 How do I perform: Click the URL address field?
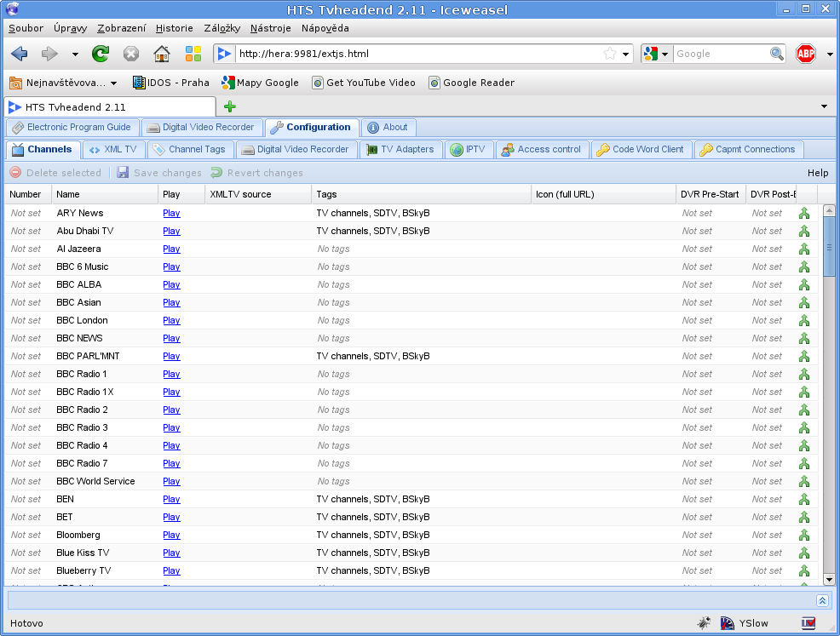[419, 54]
